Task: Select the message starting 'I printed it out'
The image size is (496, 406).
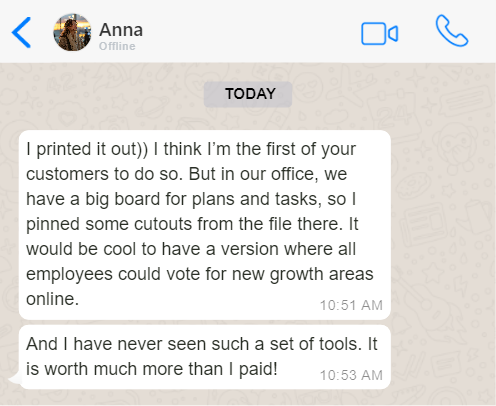Action: [x=205, y=225]
